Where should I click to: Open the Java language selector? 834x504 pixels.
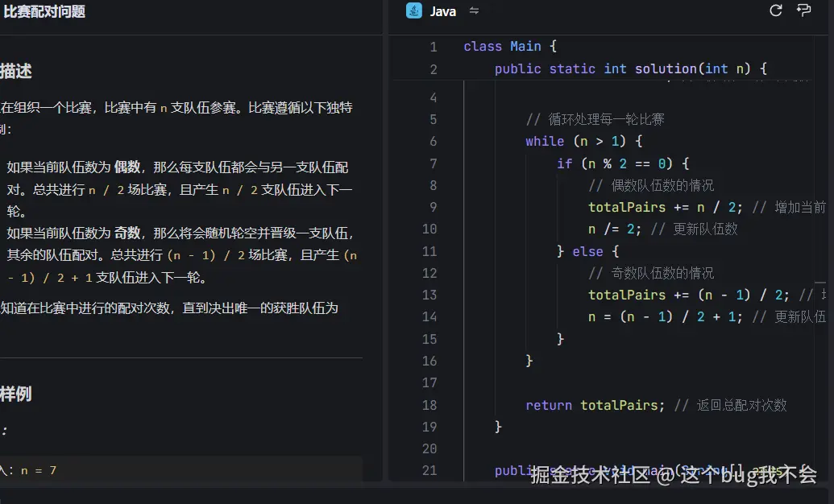[442, 10]
